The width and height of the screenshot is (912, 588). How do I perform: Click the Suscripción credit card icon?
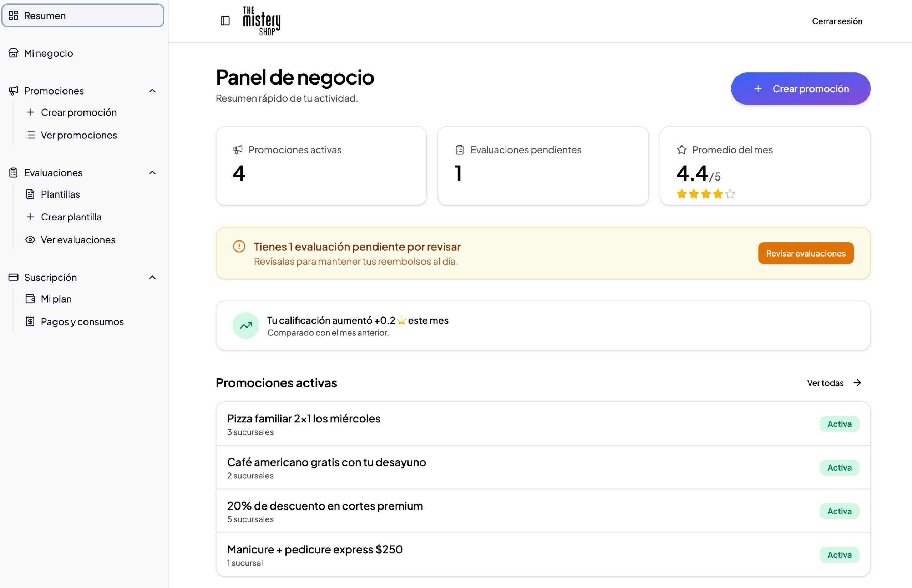pyautogui.click(x=13, y=277)
